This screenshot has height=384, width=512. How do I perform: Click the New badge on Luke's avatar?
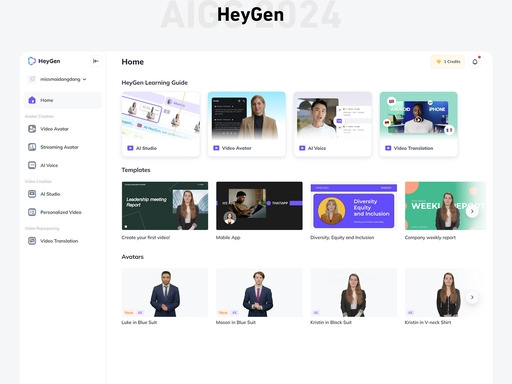tap(129, 313)
